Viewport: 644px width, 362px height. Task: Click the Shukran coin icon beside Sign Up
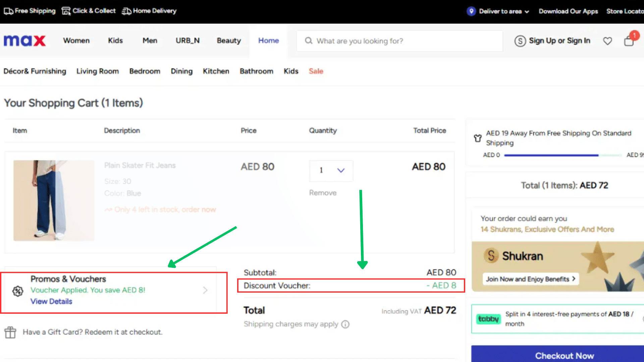coord(520,41)
